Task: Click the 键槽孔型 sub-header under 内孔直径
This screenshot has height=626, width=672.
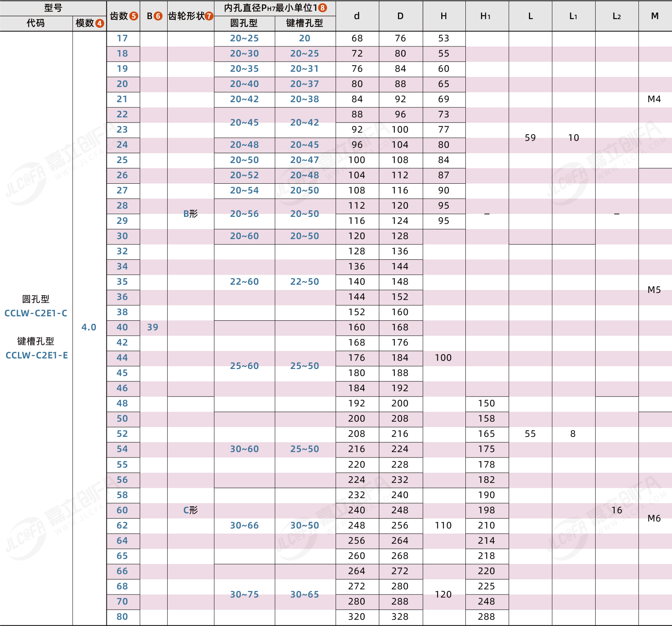Action: [x=305, y=23]
